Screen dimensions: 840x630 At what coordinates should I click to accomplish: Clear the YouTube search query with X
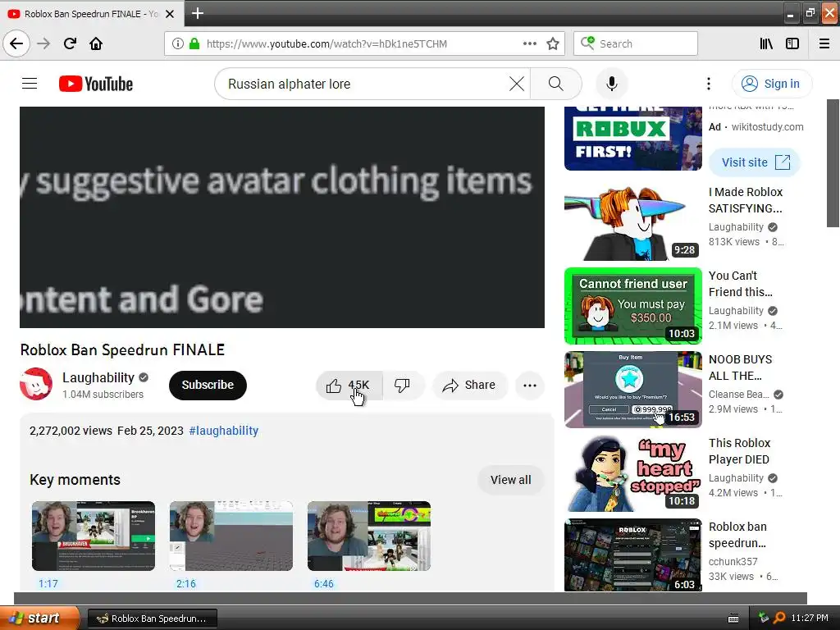517,84
